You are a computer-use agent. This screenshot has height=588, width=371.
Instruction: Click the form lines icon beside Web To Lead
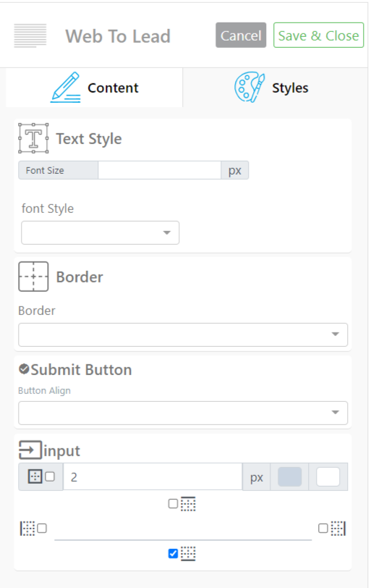pyautogui.click(x=30, y=35)
